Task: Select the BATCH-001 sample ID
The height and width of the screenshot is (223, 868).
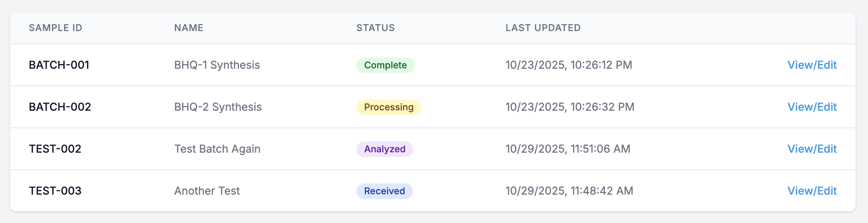Action: click(59, 65)
